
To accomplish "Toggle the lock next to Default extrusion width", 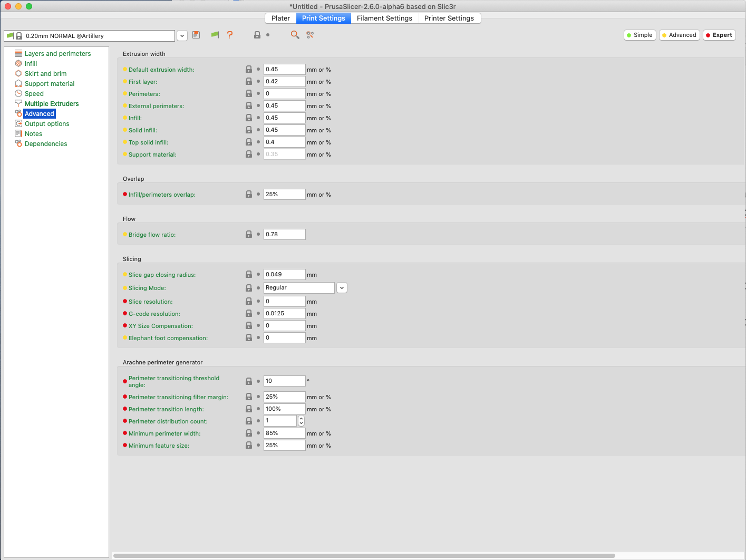I will tap(248, 69).
